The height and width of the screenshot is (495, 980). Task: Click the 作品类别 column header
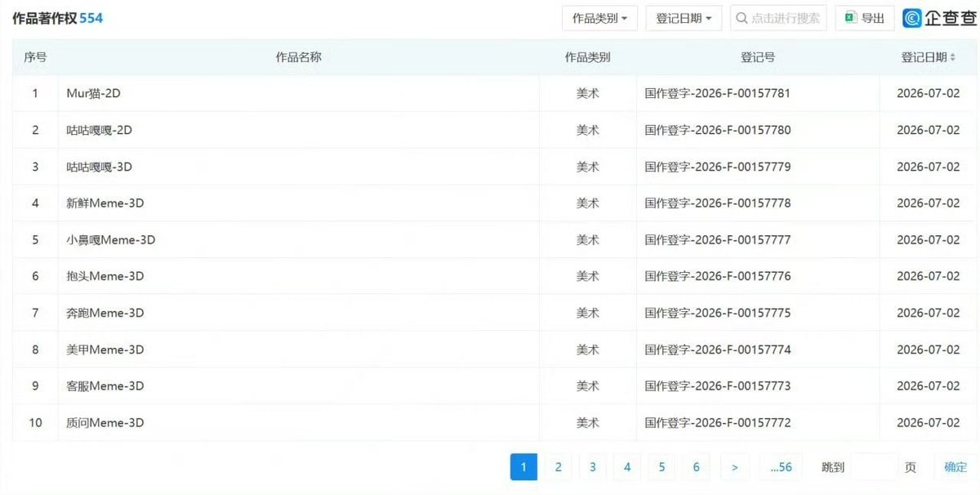pyautogui.click(x=588, y=57)
